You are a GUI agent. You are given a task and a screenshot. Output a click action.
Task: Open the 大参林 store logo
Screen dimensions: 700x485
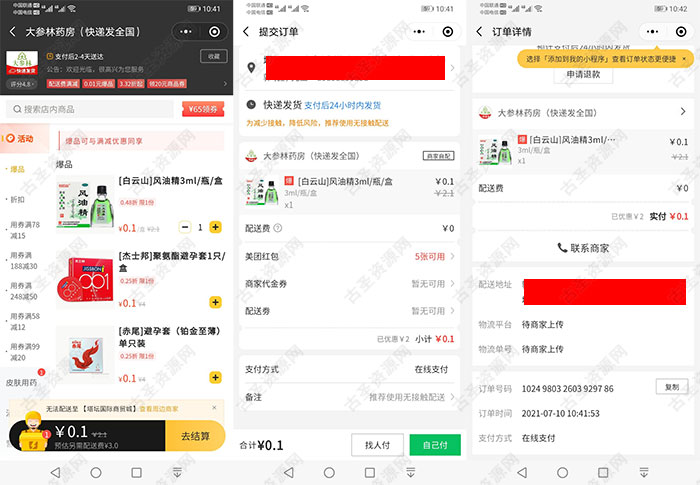[x=22, y=63]
